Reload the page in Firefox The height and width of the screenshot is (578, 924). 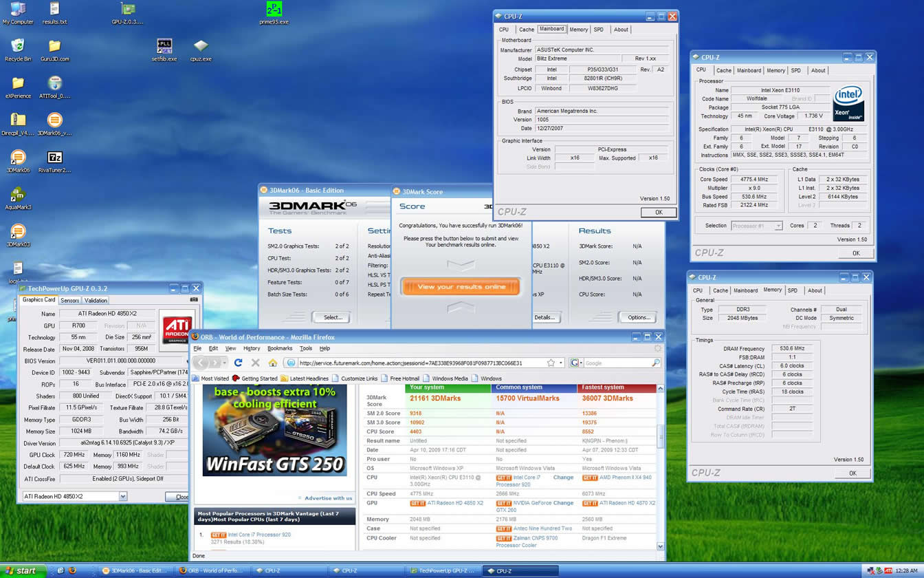(x=238, y=363)
